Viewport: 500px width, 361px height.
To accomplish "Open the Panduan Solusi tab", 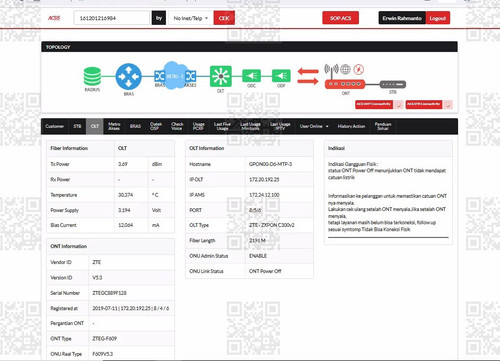I will click(x=383, y=126).
